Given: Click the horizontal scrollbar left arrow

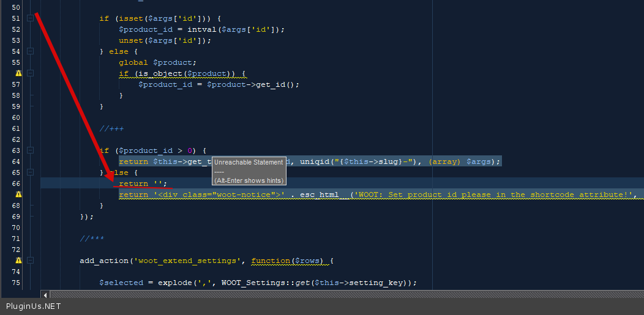Looking at the screenshot, I should [45, 294].
